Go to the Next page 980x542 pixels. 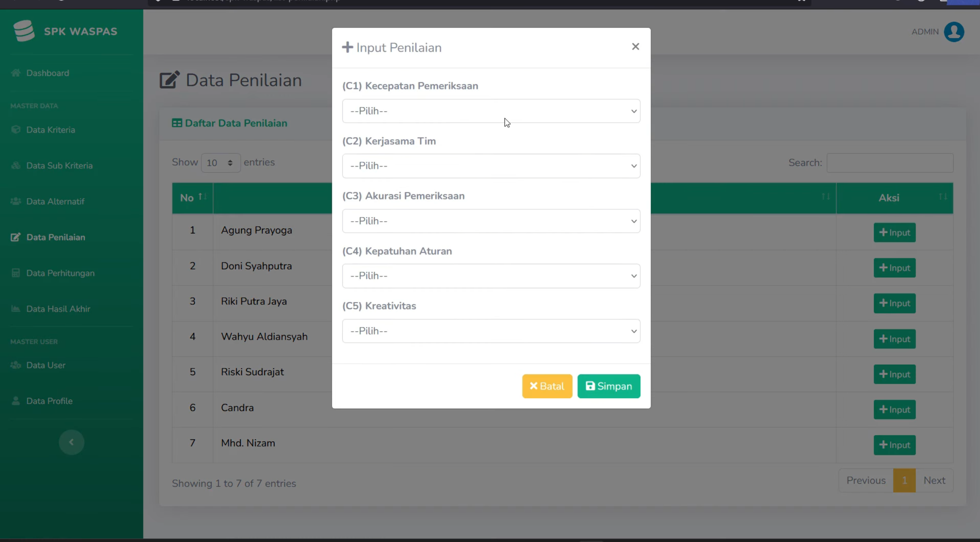coord(934,480)
